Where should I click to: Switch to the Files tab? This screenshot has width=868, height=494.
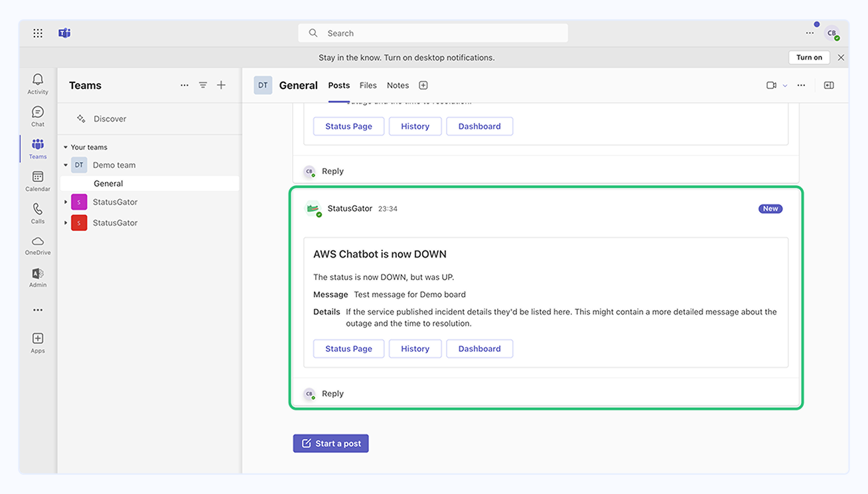[368, 85]
